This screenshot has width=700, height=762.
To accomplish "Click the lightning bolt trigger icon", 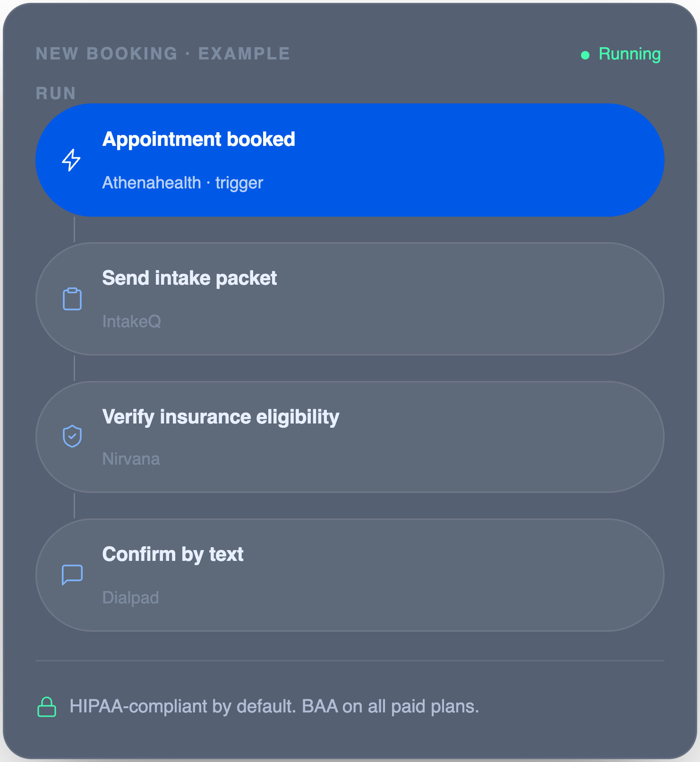I will coord(71,160).
